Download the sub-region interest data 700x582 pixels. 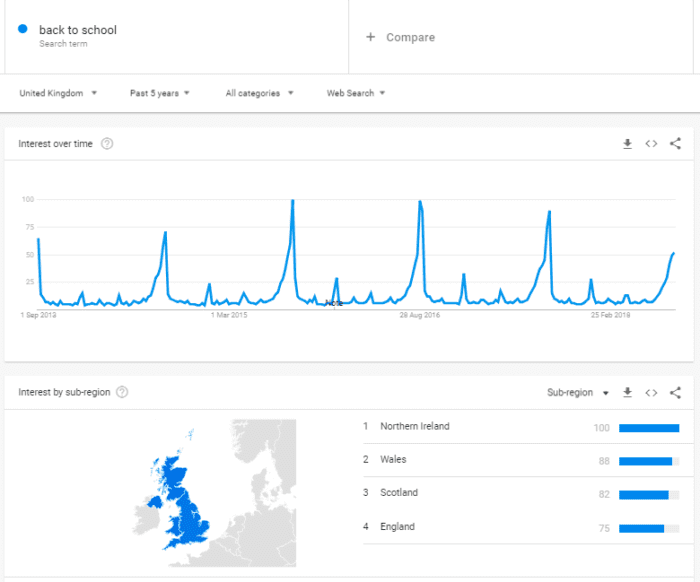[x=627, y=393]
